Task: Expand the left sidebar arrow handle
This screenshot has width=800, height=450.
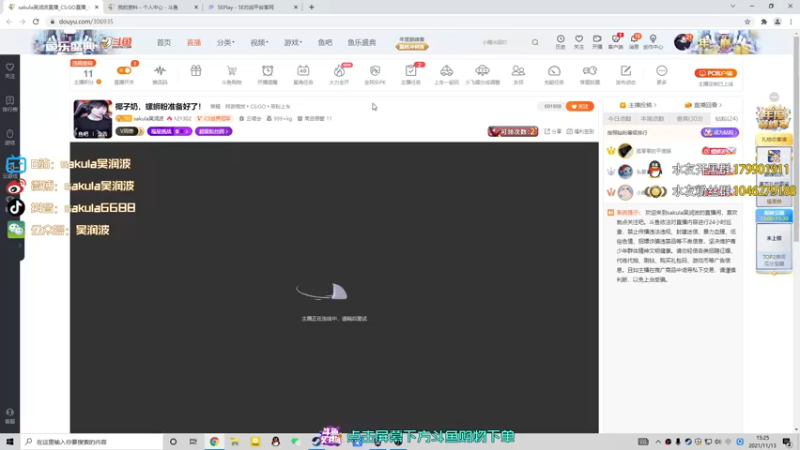Action: [20, 246]
